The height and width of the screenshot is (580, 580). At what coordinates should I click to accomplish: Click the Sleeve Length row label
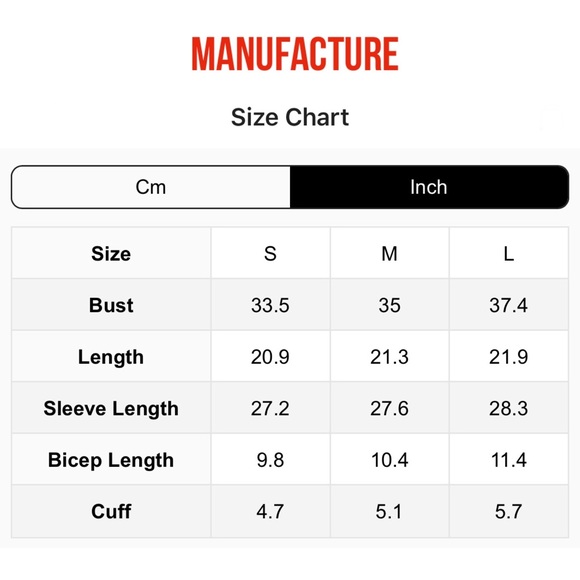(x=111, y=408)
